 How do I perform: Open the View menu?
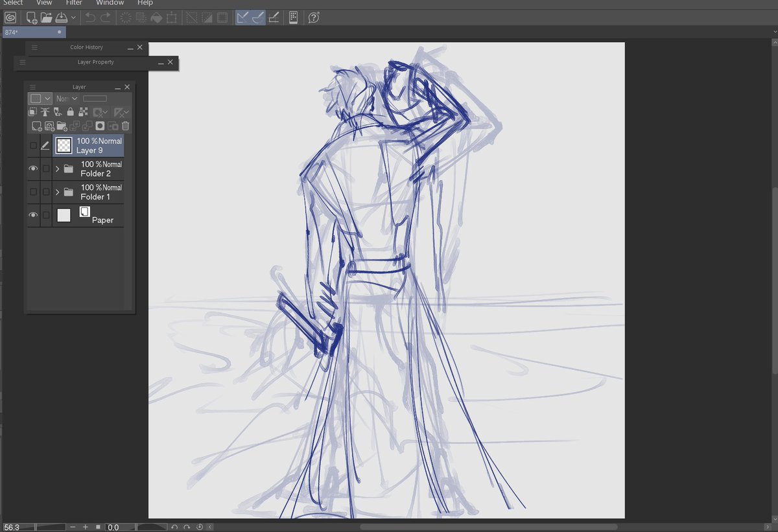(44, 3)
